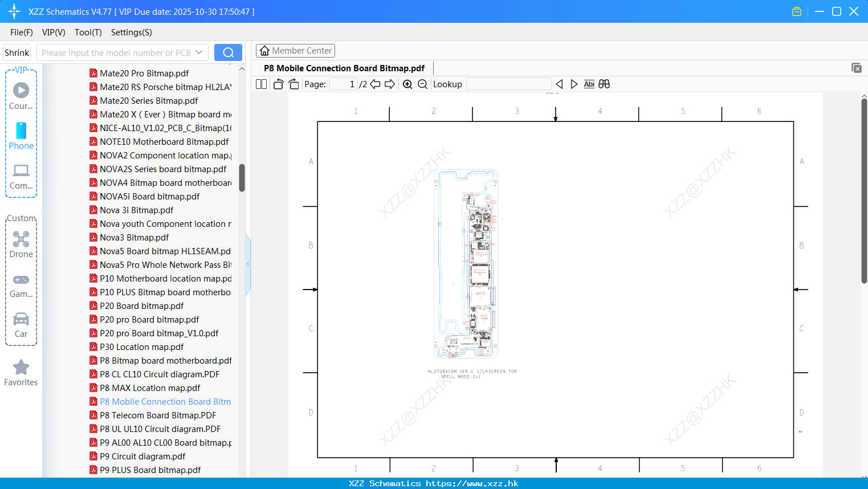Click the Shrink button

(x=17, y=52)
